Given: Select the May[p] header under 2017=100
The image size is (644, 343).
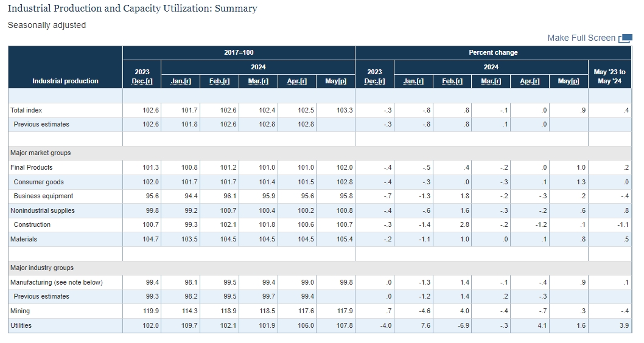Looking at the screenshot, I should (335, 81).
